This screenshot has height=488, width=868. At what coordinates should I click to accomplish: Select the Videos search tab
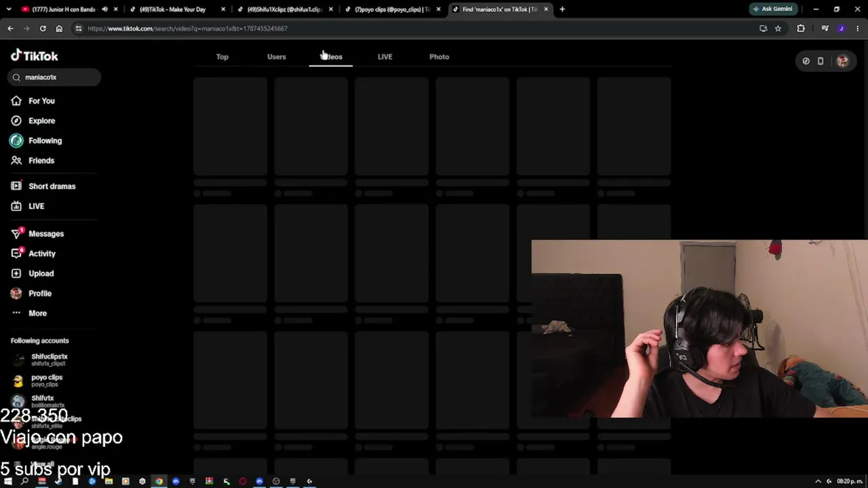point(331,57)
